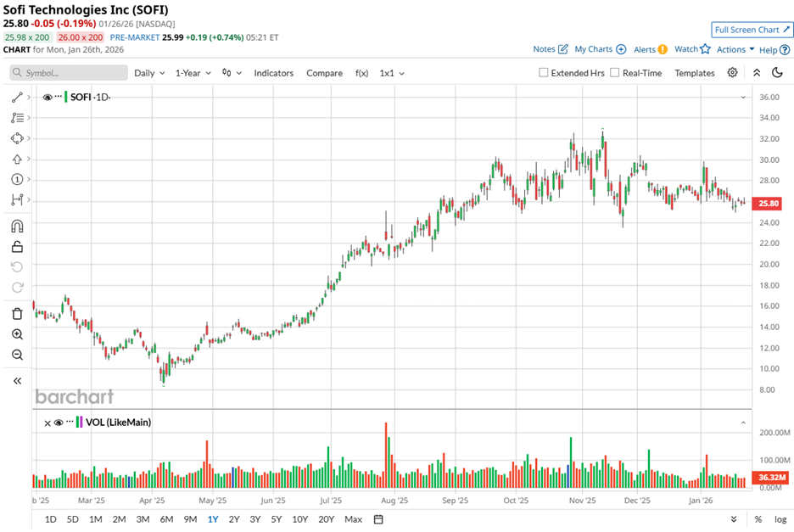Click the Watch link
794x532 pixels.
point(686,49)
